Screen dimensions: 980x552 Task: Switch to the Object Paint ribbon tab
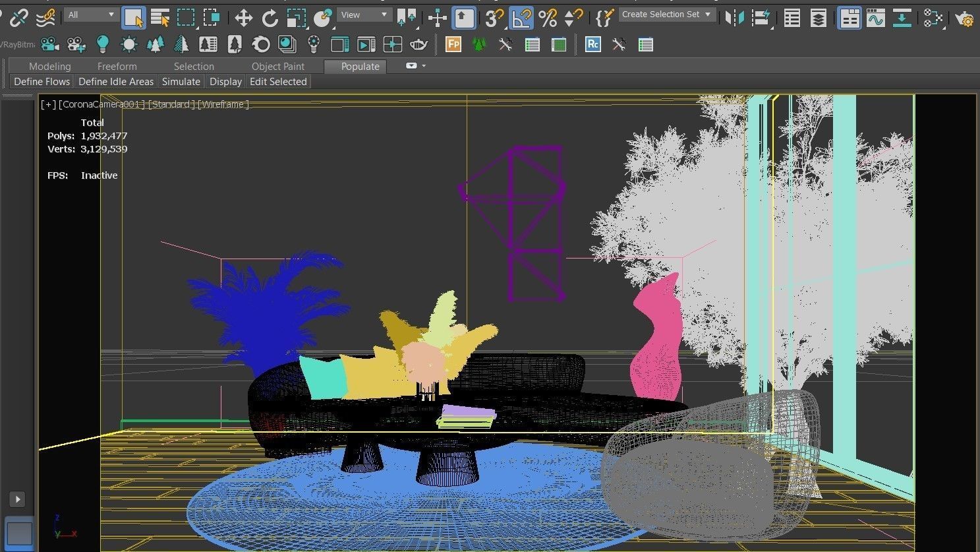coord(277,66)
